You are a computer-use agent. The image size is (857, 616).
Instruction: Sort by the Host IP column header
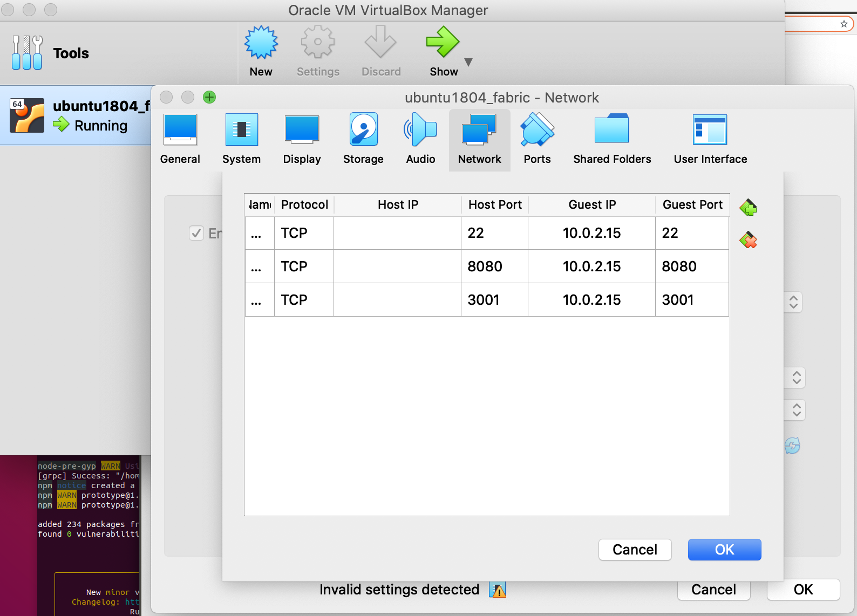[x=398, y=205]
